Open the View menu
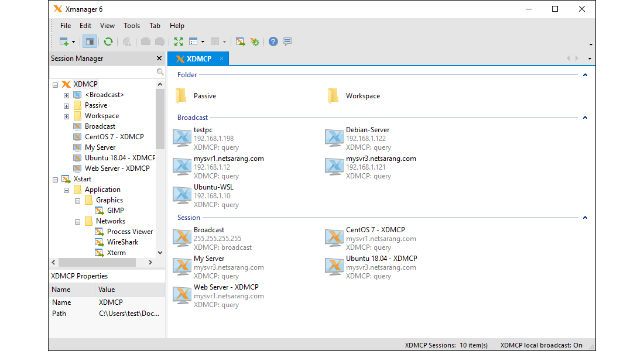644x351 pixels. (x=107, y=26)
